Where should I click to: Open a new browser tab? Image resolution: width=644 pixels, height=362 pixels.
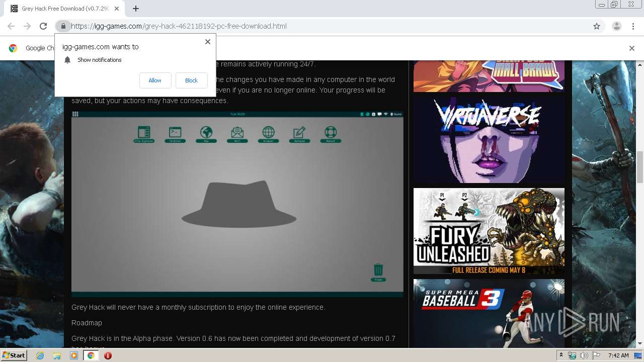pos(136,9)
